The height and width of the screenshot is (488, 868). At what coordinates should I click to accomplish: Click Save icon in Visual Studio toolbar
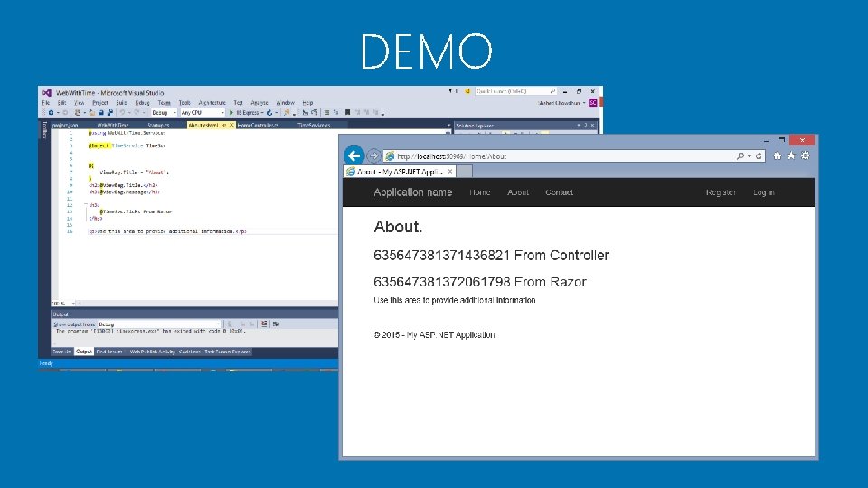point(100,112)
